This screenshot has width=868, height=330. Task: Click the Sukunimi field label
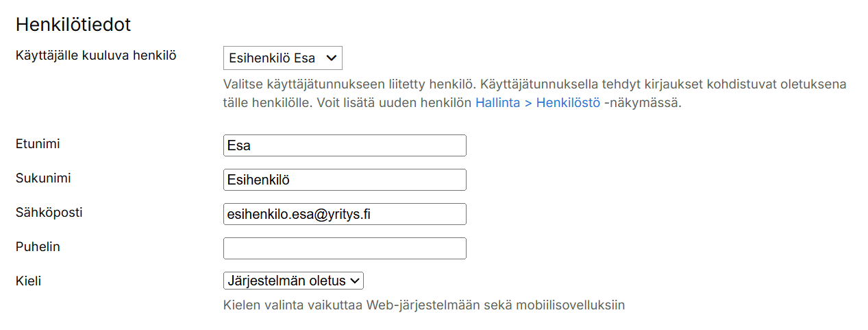coord(43,178)
